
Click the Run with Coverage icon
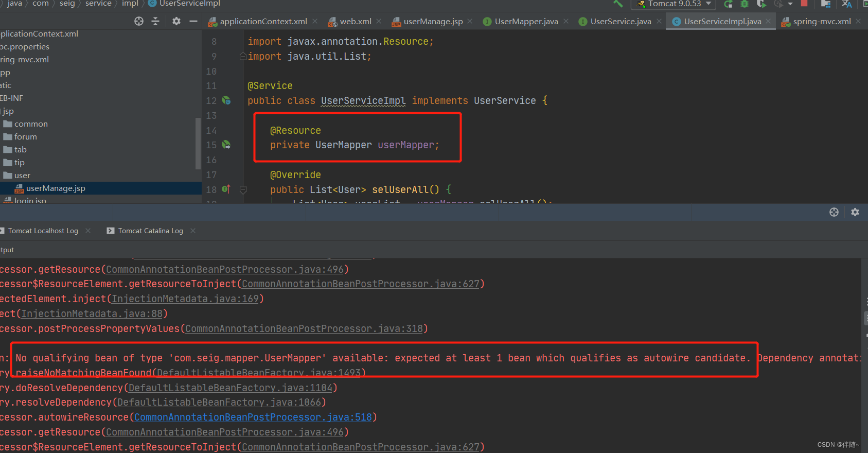(761, 4)
